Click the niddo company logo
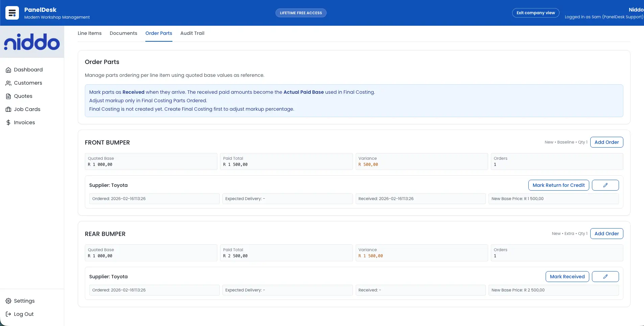The height and width of the screenshot is (326, 644). tap(32, 41)
